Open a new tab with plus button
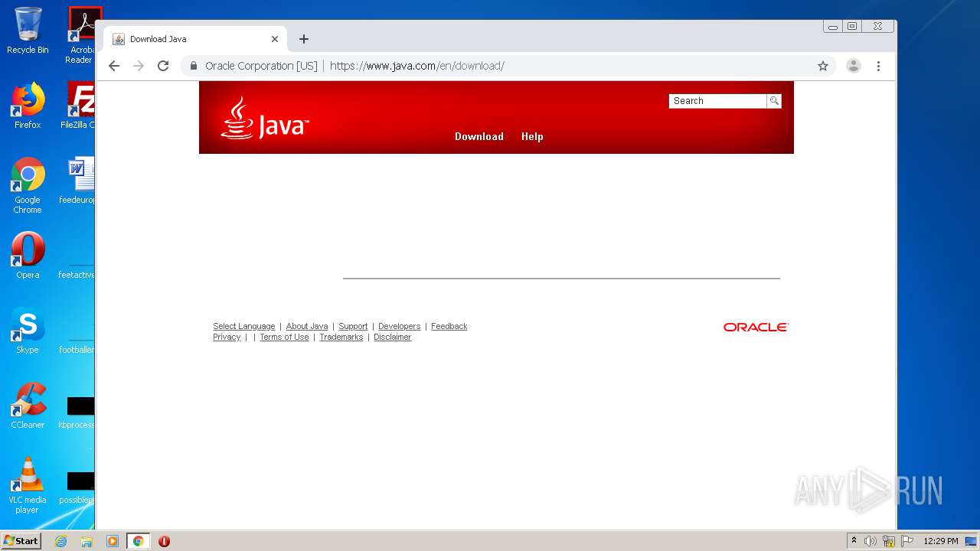Screen dimensions: 980x551 304,39
